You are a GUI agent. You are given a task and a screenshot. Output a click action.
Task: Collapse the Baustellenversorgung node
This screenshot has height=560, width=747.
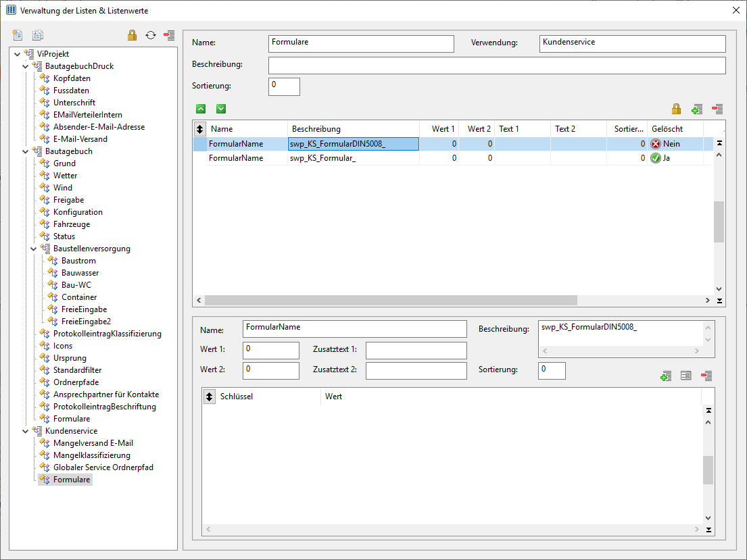coord(33,249)
